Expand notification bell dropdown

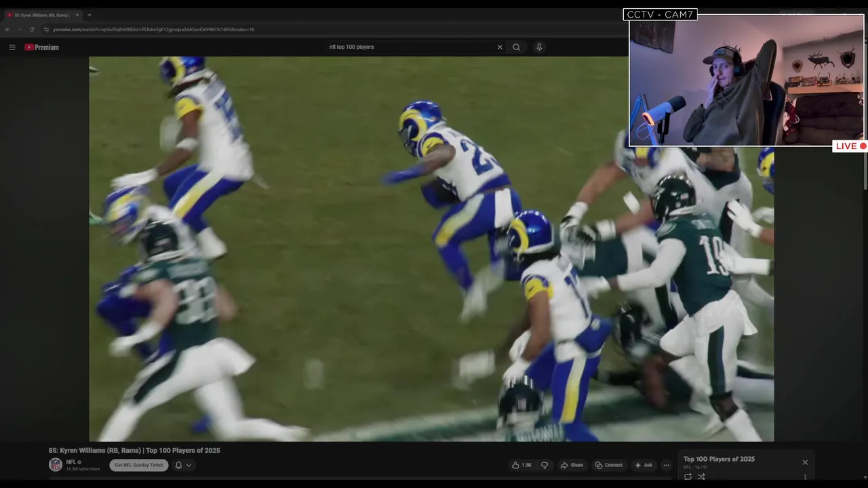[x=183, y=465]
